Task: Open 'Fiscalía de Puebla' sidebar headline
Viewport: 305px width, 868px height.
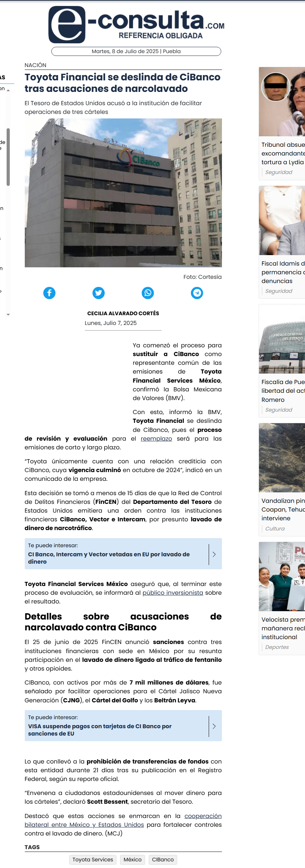Action: 283,391
